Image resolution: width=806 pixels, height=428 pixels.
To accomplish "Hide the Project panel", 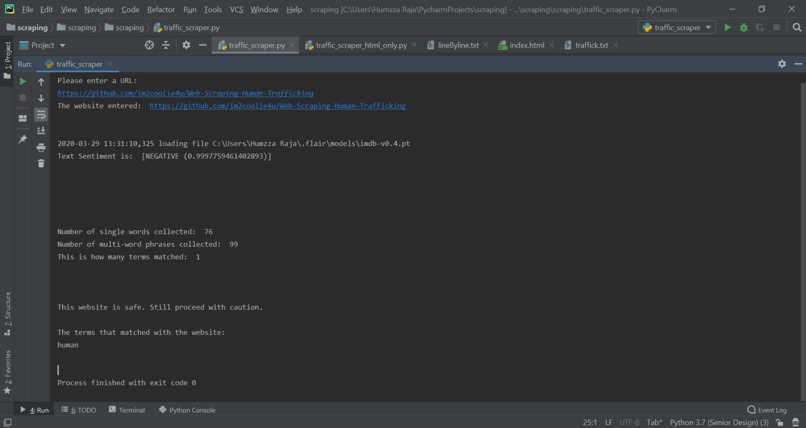I will click(203, 45).
